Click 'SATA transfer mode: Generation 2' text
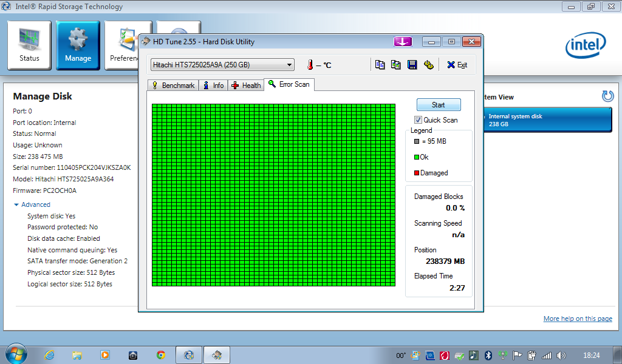Image resolution: width=622 pixels, height=364 pixels. (77, 261)
